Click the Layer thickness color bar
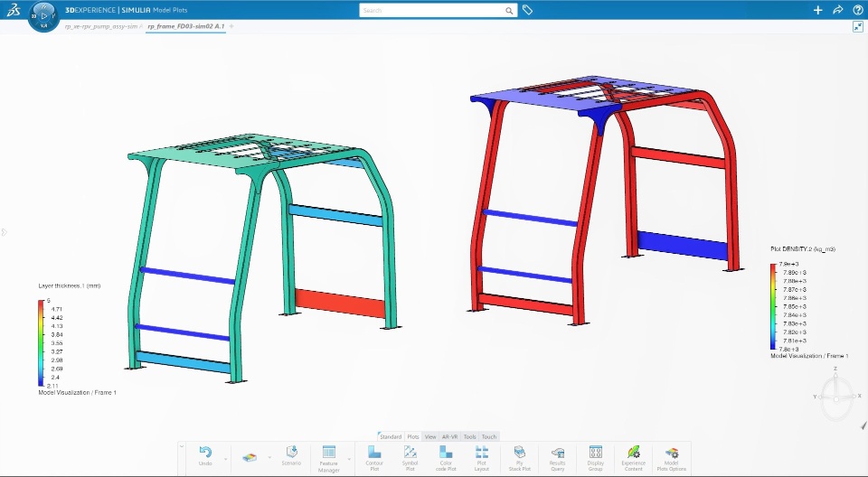This screenshot has width=868, height=477. [41, 343]
